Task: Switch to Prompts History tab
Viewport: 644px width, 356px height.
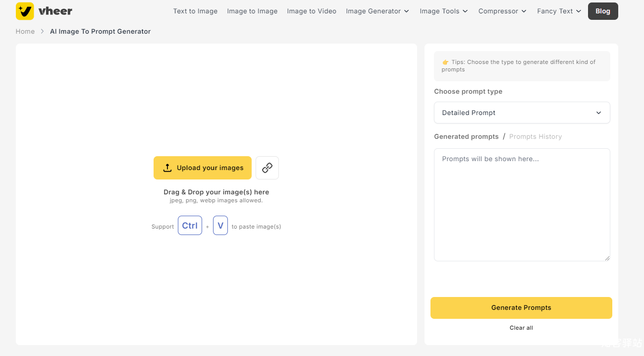Action: click(535, 136)
